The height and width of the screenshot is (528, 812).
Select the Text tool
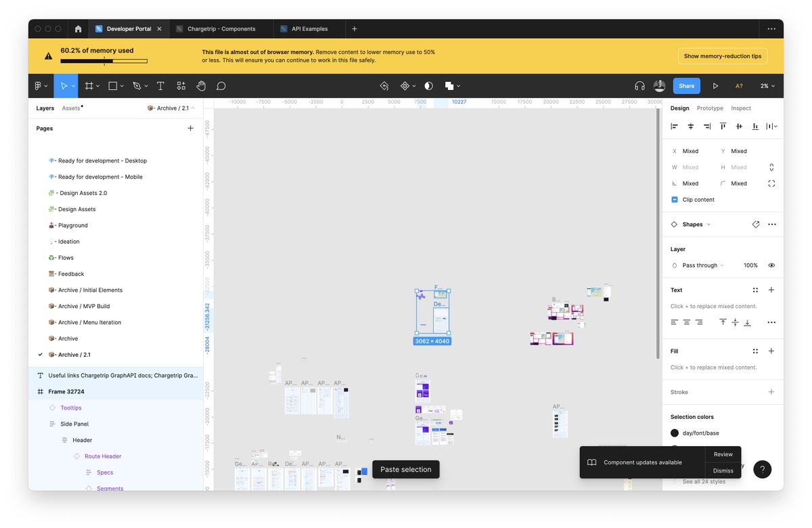pyautogui.click(x=160, y=86)
